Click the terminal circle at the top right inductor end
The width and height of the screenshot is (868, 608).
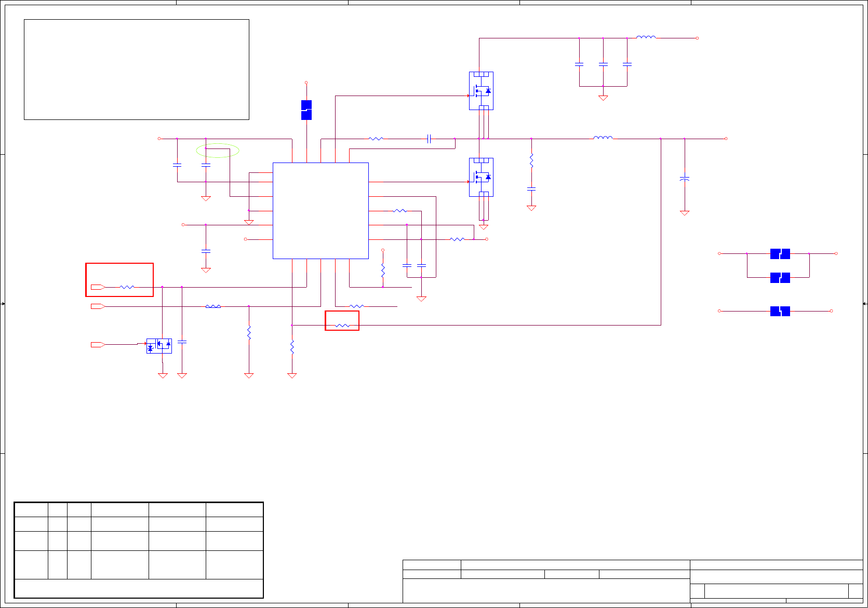coord(697,38)
